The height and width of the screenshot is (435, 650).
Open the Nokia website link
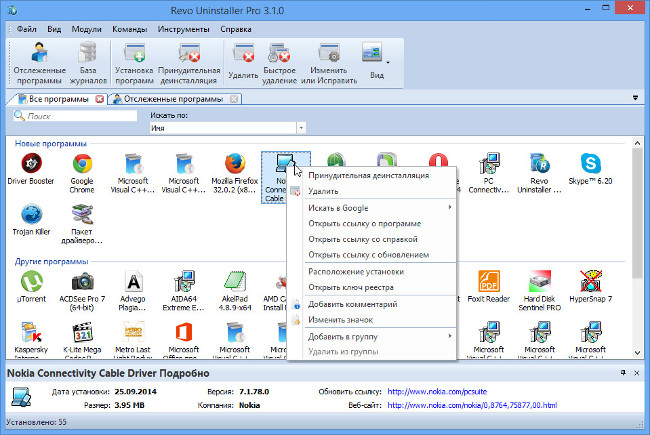[472, 405]
